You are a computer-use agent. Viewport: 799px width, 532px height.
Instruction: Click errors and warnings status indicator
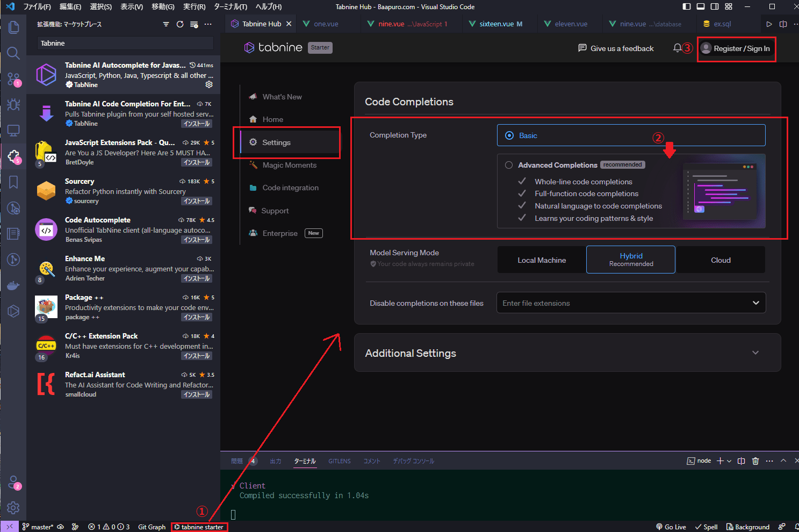109,527
